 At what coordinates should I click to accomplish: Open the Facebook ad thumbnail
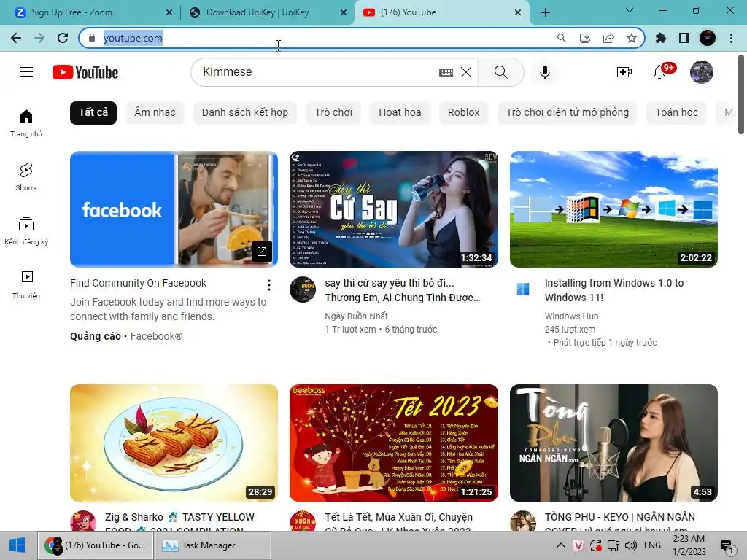(x=174, y=209)
